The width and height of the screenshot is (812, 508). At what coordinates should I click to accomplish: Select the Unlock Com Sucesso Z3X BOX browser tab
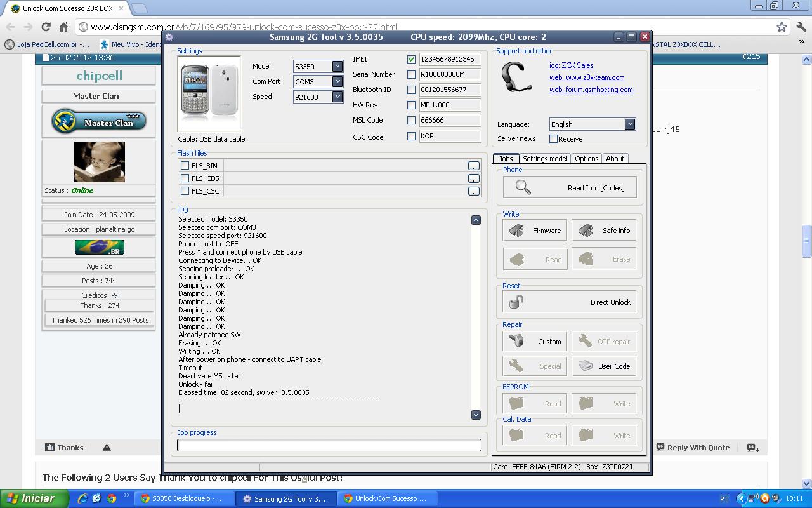[65, 8]
